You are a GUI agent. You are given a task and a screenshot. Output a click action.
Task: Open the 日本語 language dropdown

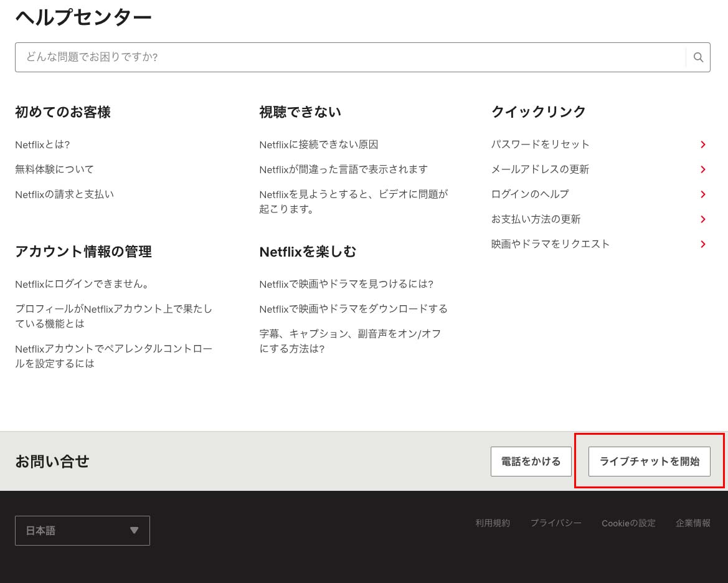(x=82, y=530)
